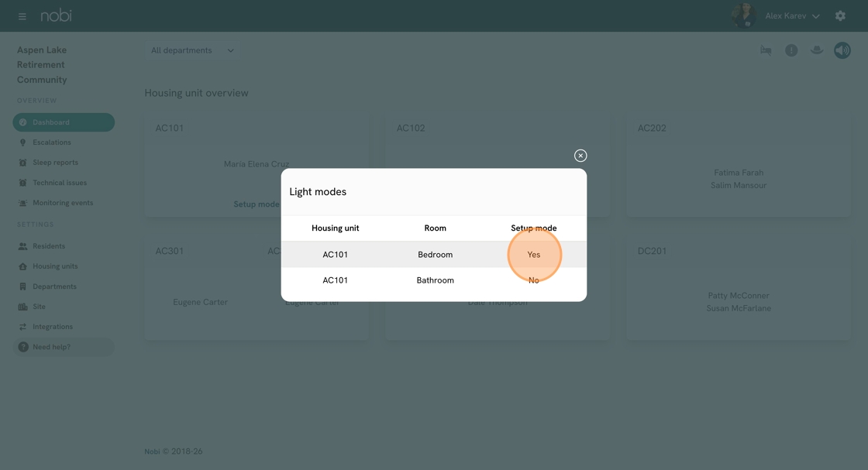
Task: Open the settings gear icon
Action: click(x=840, y=16)
